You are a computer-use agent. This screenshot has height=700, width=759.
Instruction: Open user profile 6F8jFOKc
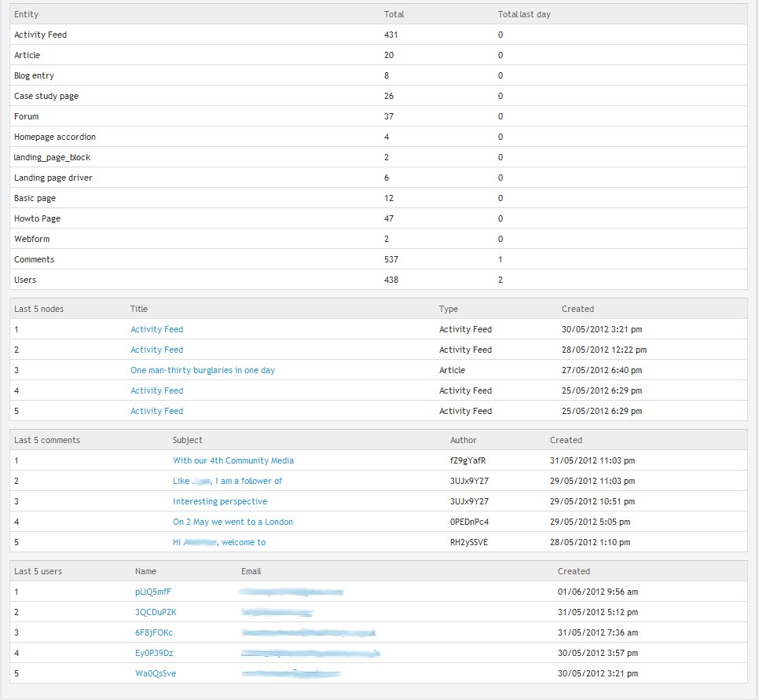(x=153, y=632)
